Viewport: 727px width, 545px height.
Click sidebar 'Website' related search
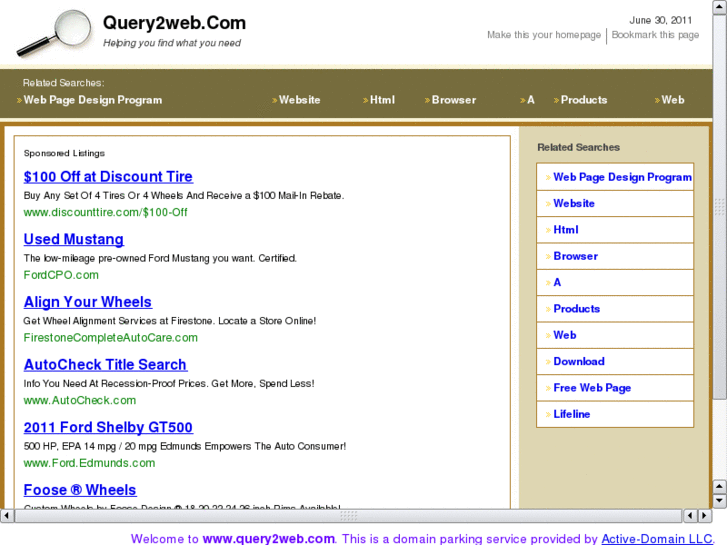click(574, 203)
